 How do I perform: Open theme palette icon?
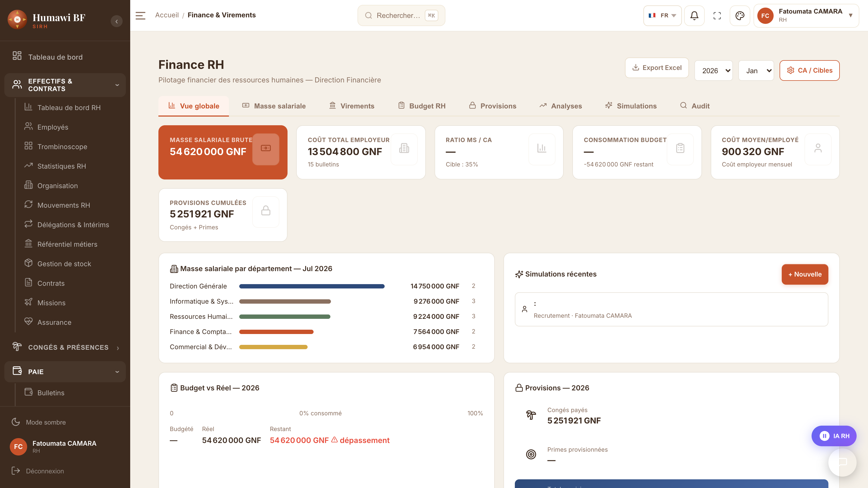[x=740, y=15]
